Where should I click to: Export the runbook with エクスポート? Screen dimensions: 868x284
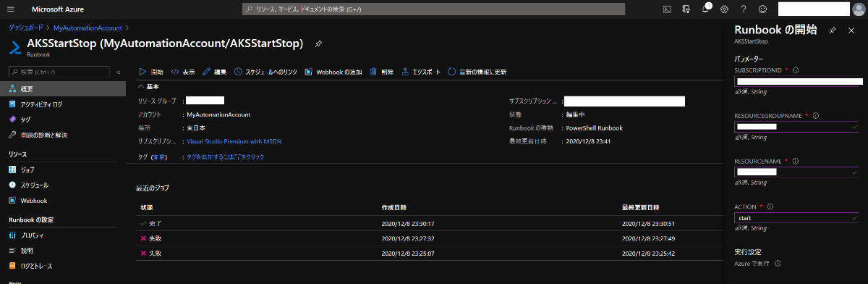coord(421,72)
